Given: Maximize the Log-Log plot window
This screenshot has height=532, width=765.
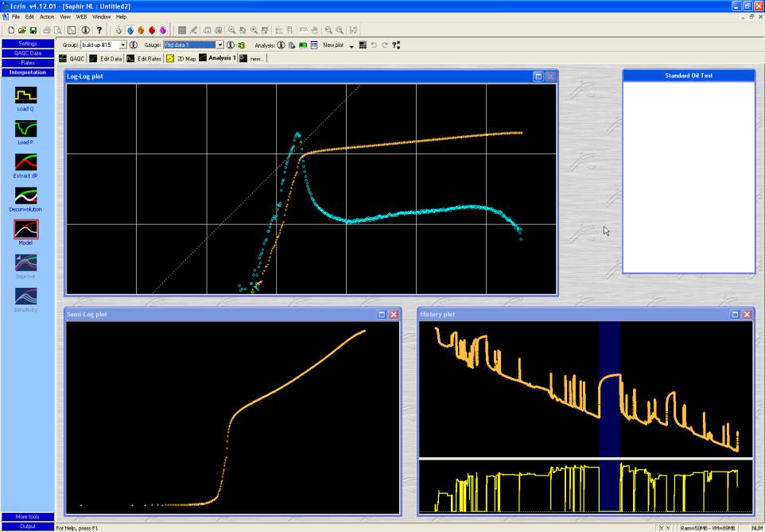Looking at the screenshot, I should click(x=538, y=76).
